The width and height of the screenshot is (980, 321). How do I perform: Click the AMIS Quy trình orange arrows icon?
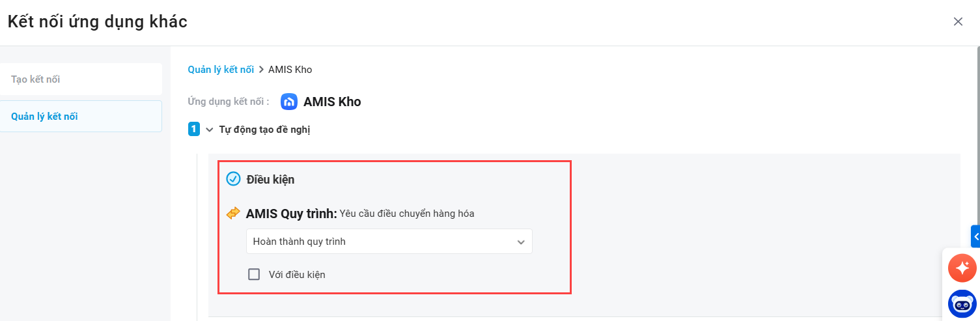(x=233, y=214)
